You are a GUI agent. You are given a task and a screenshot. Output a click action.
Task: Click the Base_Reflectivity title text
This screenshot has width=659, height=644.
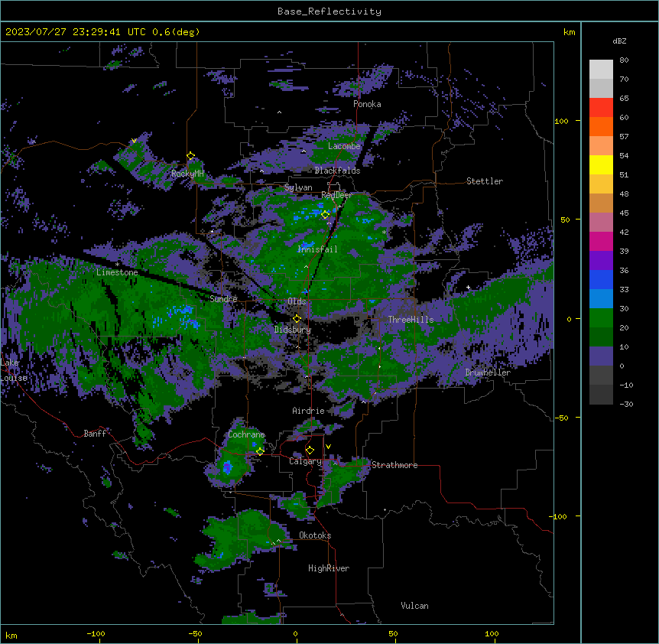point(329,11)
